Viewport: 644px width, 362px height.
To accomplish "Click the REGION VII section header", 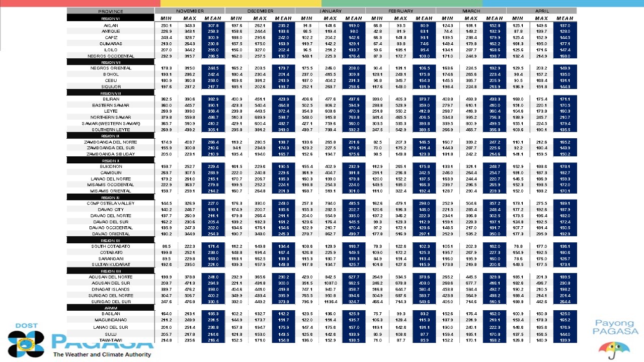I will coord(111,62).
